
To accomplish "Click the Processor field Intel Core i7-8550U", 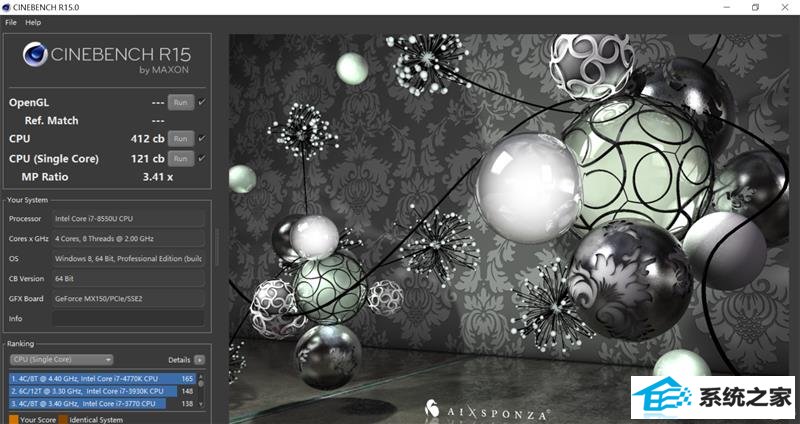I will pos(129,218).
